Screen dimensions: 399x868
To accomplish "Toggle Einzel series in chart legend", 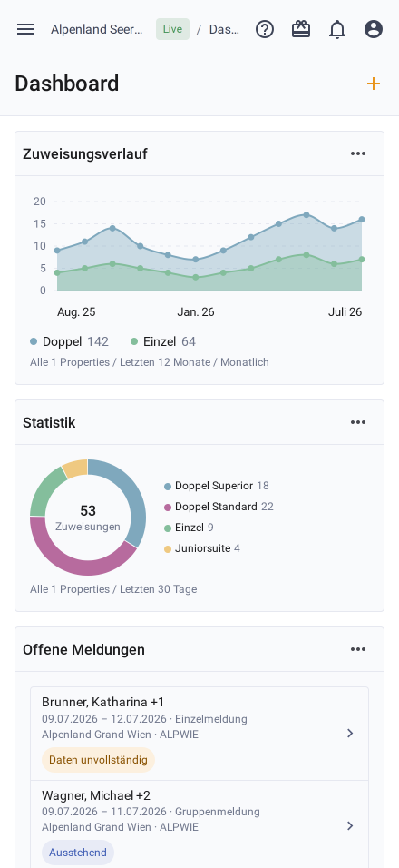I will click(x=163, y=341).
